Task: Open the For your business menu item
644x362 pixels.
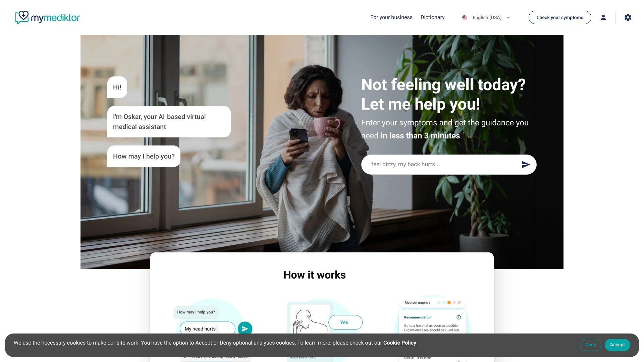Action: [391, 17]
